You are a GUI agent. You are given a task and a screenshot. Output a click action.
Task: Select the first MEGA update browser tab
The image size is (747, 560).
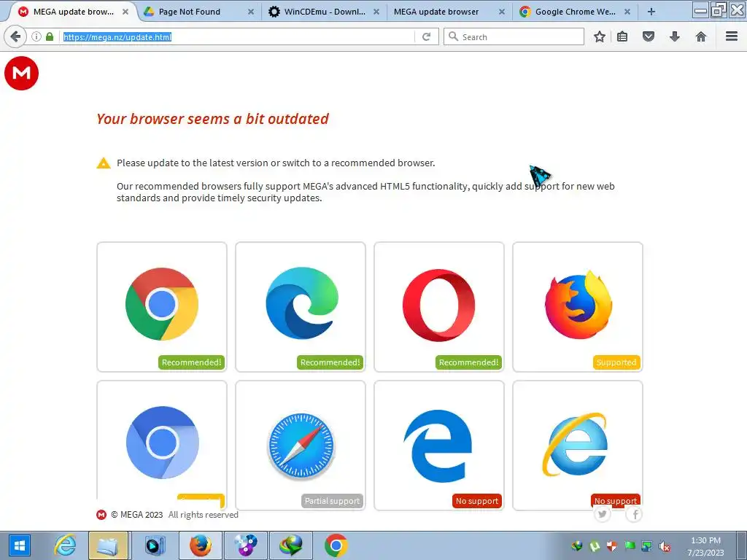pyautogui.click(x=74, y=12)
